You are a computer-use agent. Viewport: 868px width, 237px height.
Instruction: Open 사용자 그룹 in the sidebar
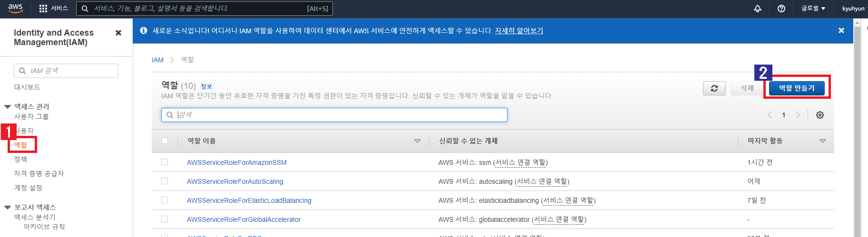tap(31, 116)
